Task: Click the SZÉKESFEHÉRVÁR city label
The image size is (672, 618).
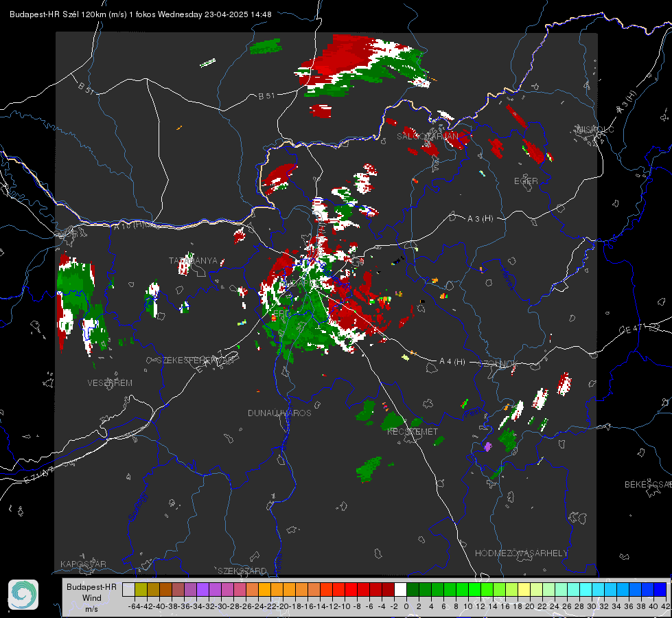Action: [x=195, y=360]
